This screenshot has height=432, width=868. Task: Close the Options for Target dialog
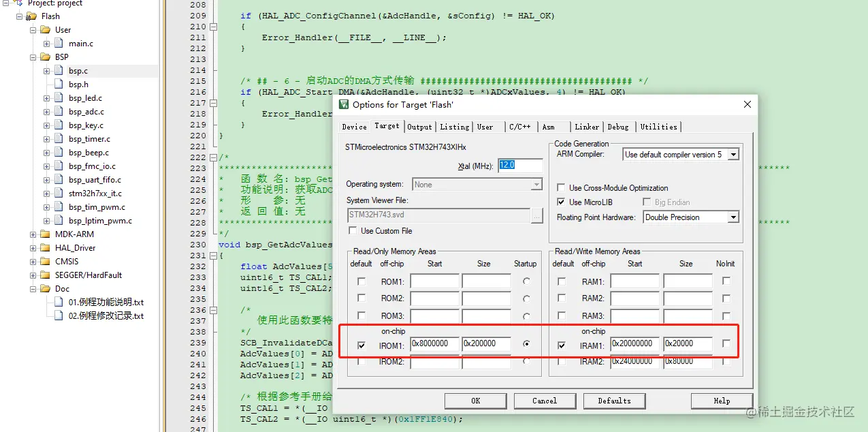pyautogui.click(x=748, y=104)
